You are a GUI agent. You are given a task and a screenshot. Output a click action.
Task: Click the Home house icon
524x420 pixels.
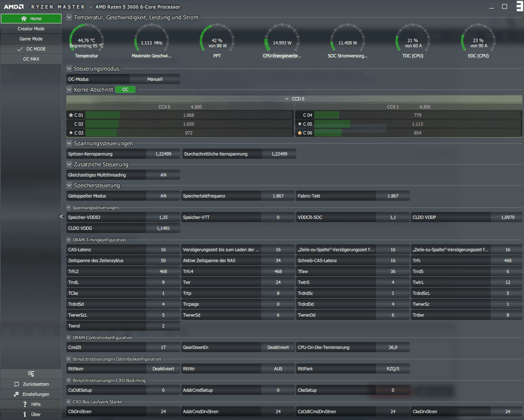coord(24,19)
